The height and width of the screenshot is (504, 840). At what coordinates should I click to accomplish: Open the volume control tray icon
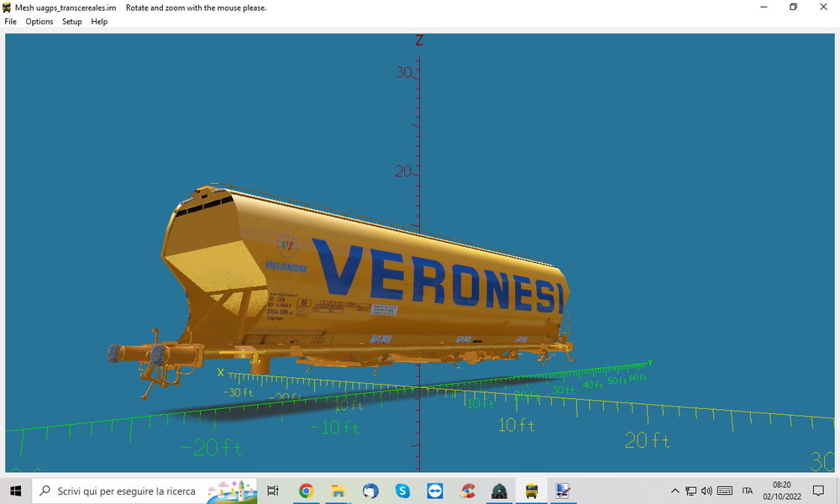(706, 491)
